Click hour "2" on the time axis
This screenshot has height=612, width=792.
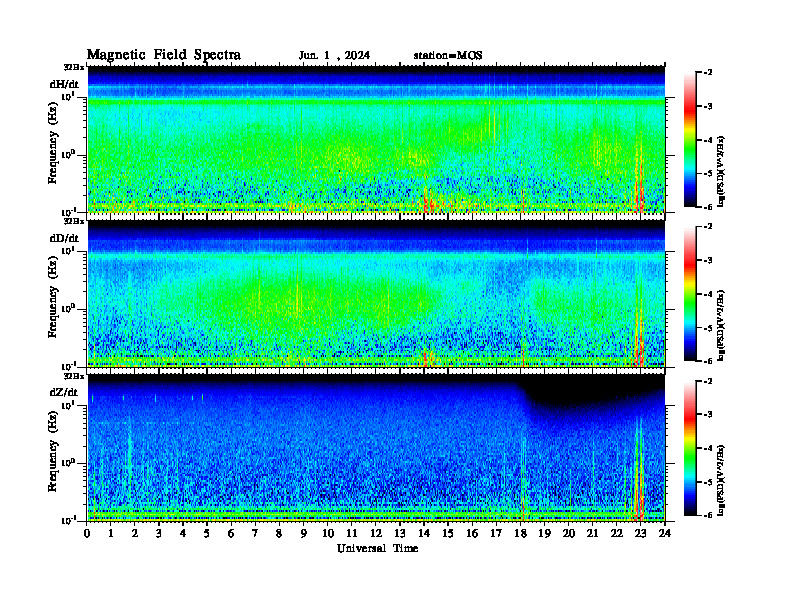(135, 534)
